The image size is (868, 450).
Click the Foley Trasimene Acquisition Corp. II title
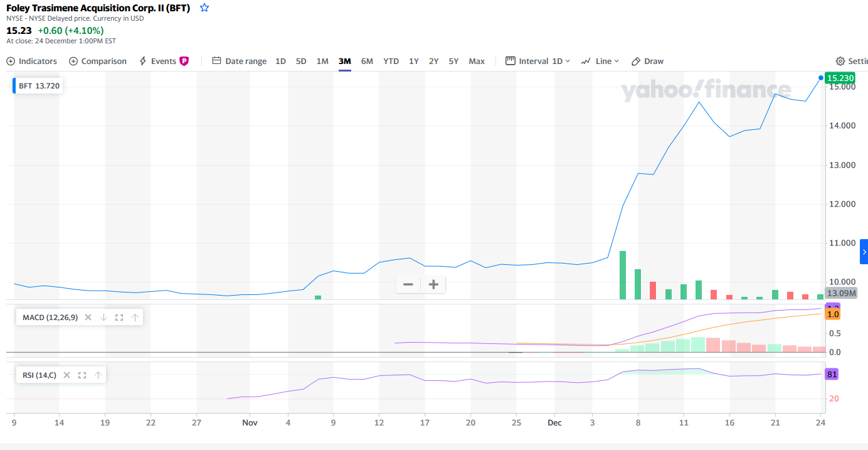click(98, 8)
